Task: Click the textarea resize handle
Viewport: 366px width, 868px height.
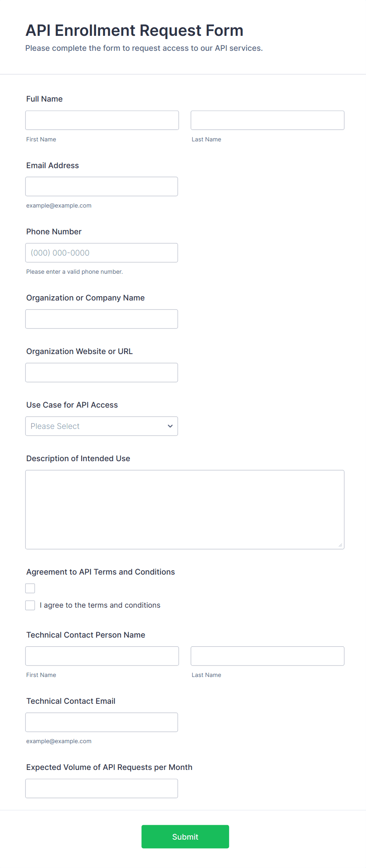Action: click(x=340, y=545)
